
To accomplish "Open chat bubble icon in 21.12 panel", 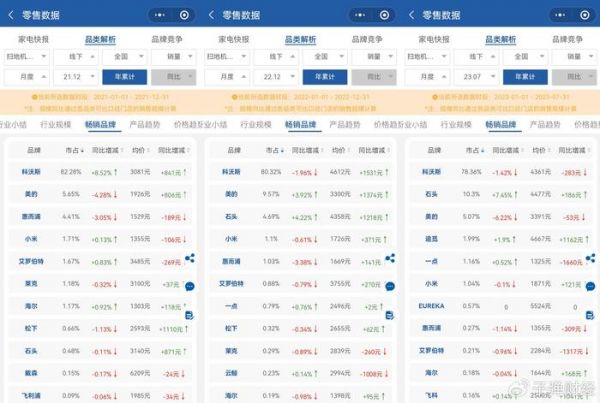I will 190,285.
